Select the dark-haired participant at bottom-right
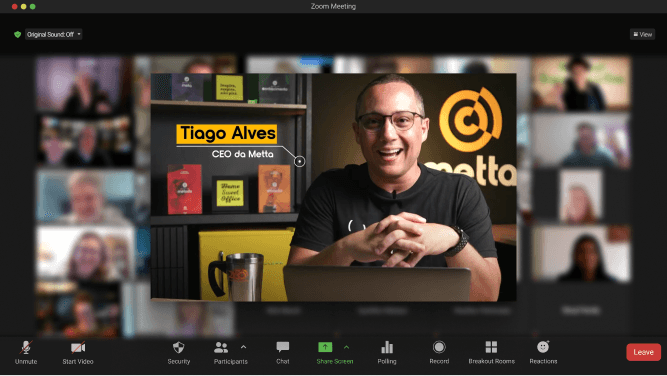Viewport: 667px width, 376px height. 581,254
